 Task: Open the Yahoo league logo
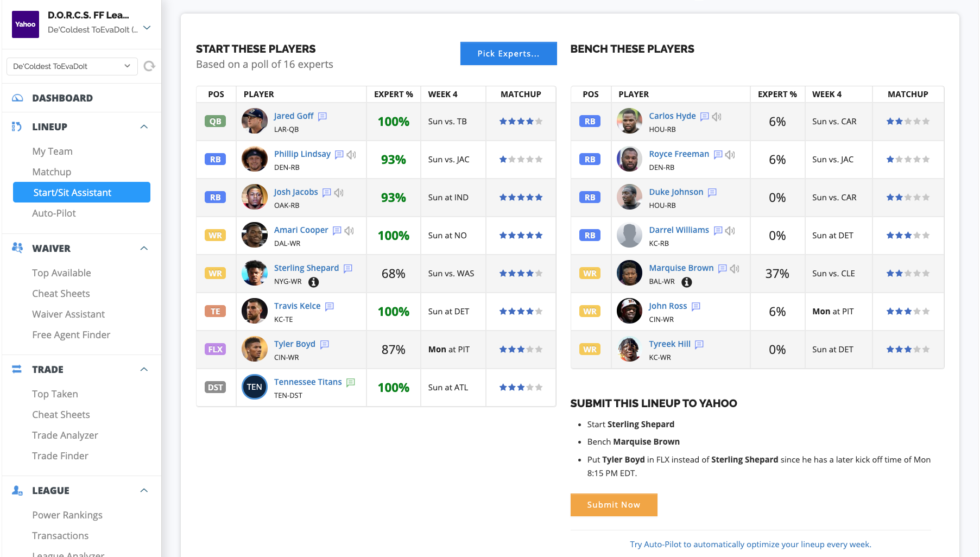pos(26,24)
